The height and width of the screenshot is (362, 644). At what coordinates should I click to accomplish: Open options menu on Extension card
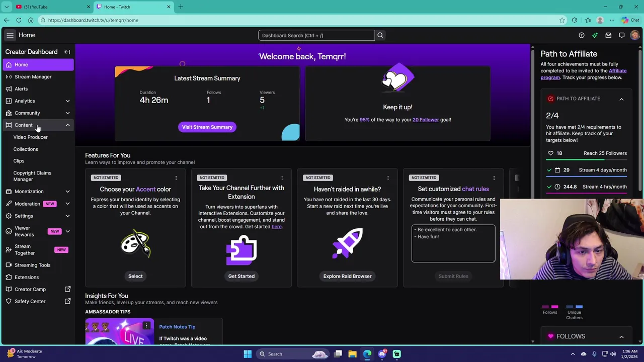pyautogui.click(x=282, y=177)
